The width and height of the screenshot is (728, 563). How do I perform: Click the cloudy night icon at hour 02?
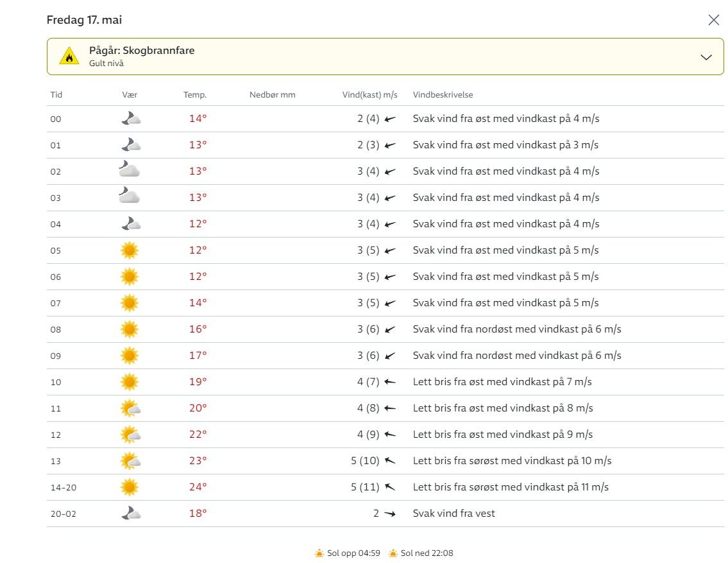tap(130, 171)
